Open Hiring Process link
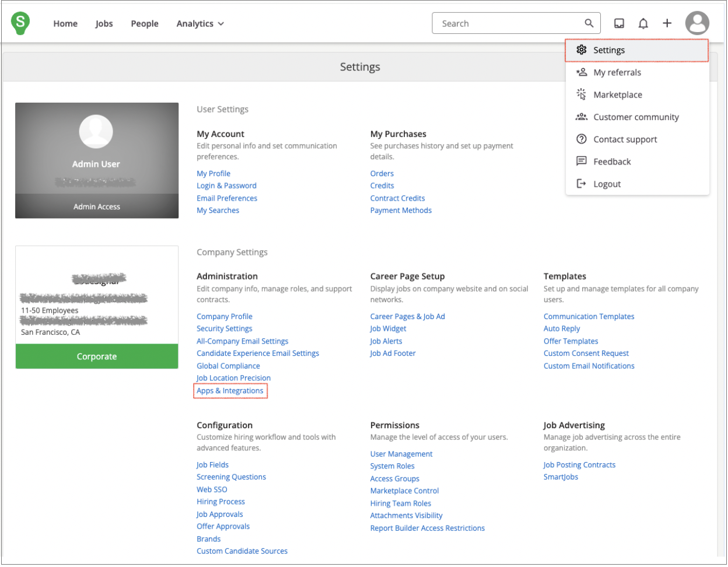 220,502
